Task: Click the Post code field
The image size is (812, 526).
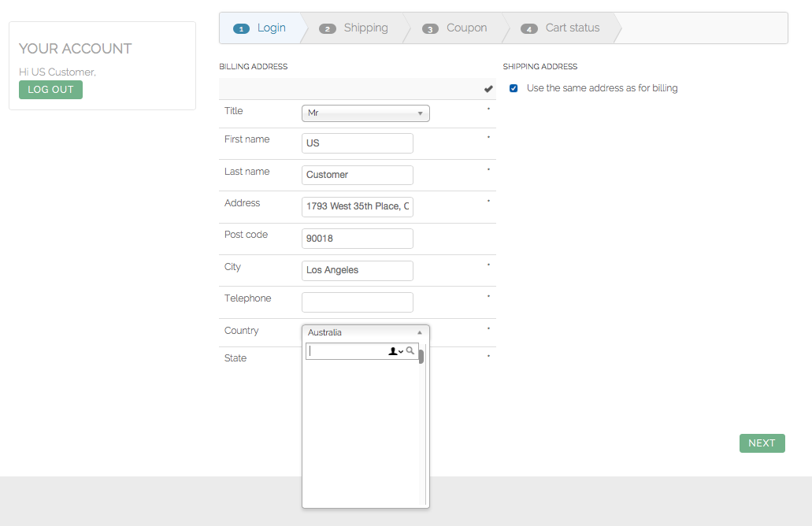Action: [357, 239]
